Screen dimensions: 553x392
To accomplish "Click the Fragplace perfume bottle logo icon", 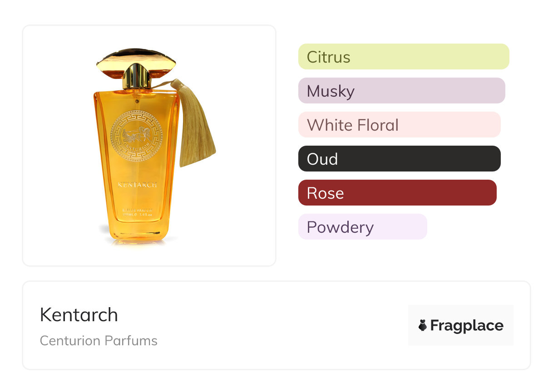I will tap(423, 325).
